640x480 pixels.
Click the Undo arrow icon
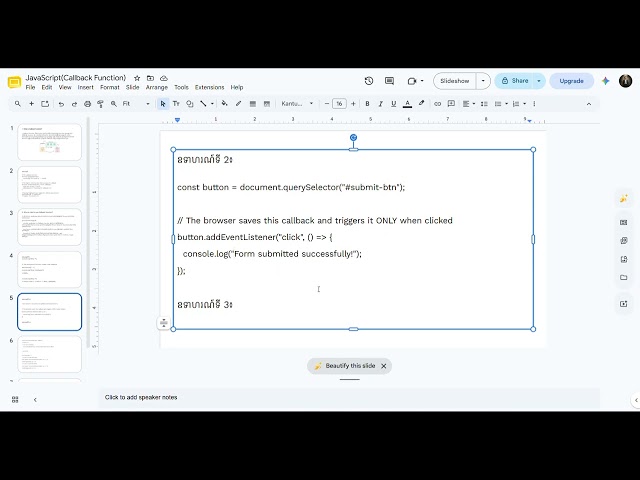tap(61, 104)
